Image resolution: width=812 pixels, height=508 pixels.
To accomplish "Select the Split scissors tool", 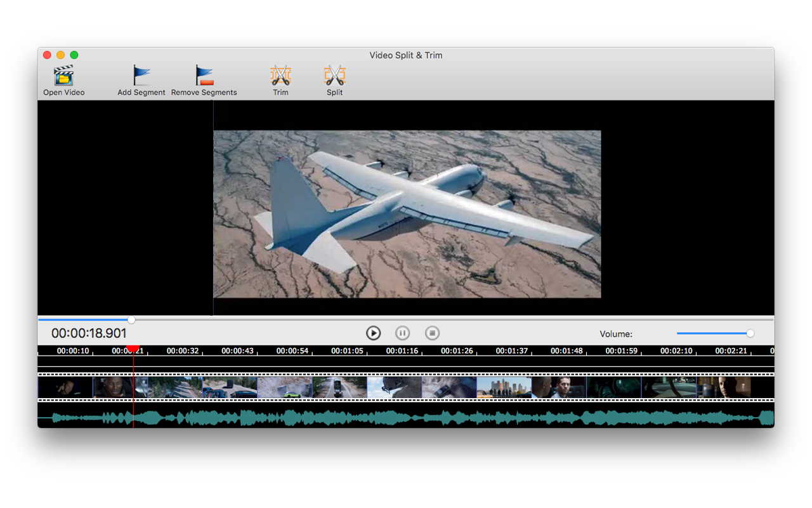I will click(334, 76).
